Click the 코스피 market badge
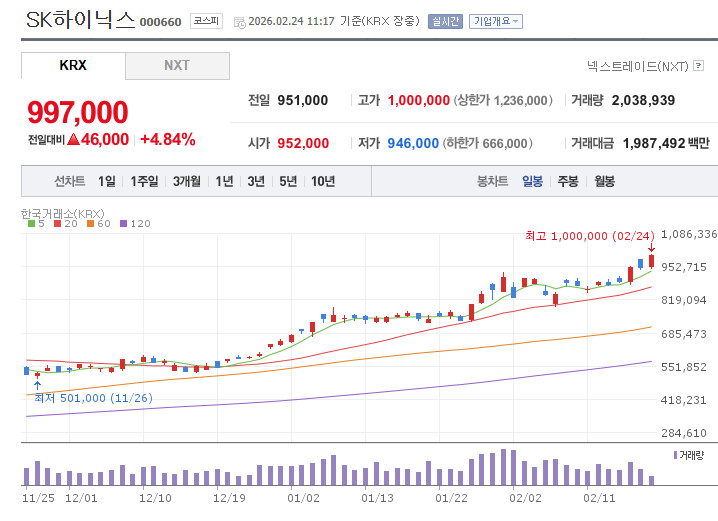718x521 pixels. (207, 21)
